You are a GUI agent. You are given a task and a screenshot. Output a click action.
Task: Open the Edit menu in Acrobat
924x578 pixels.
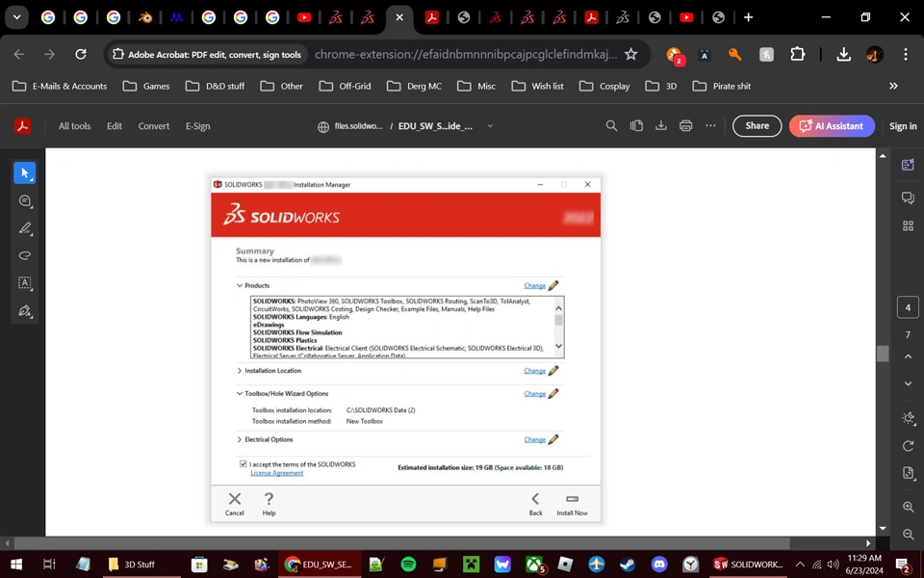coord(115,125)
